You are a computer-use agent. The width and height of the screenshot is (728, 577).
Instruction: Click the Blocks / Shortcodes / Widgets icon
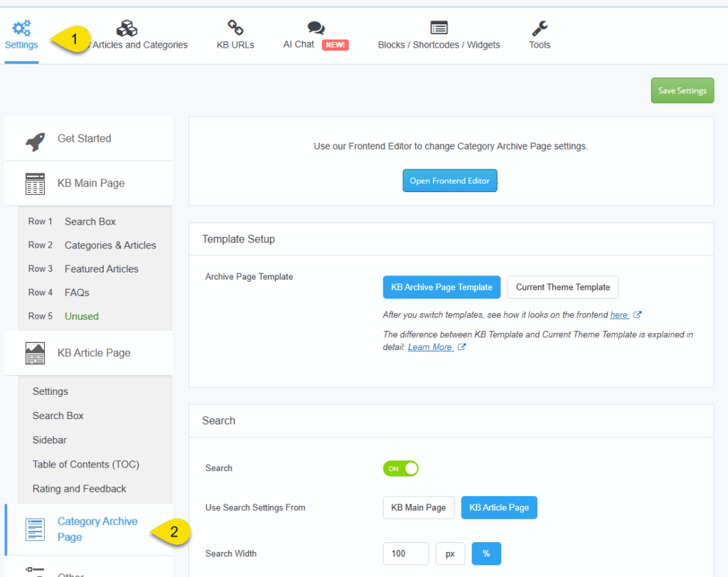point(439,28)
